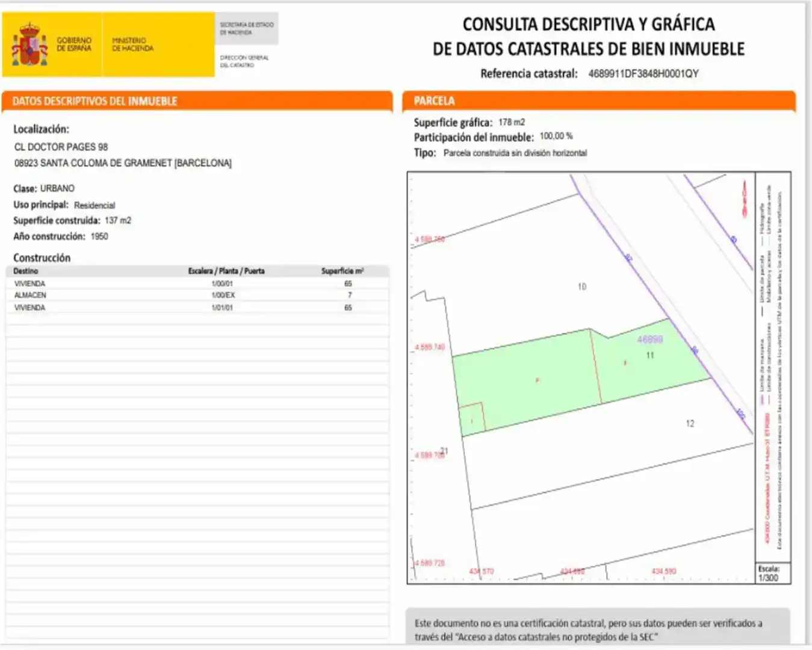Viewport: 812px width, 650px height.
Task: Click parcel number '10' on the map
Action: (x=582, y=286)
